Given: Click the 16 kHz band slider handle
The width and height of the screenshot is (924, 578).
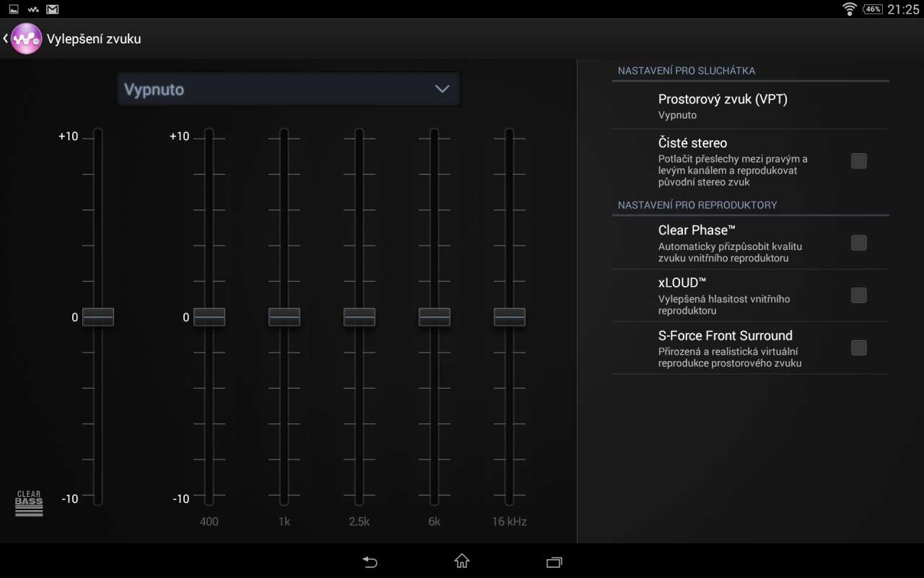Looking at the screenshot, I should point(510,317).
